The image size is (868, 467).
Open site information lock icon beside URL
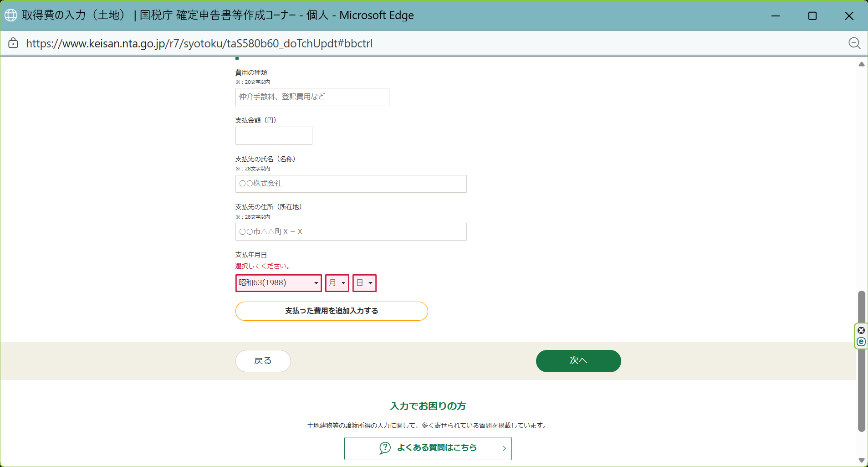(14, 43)
